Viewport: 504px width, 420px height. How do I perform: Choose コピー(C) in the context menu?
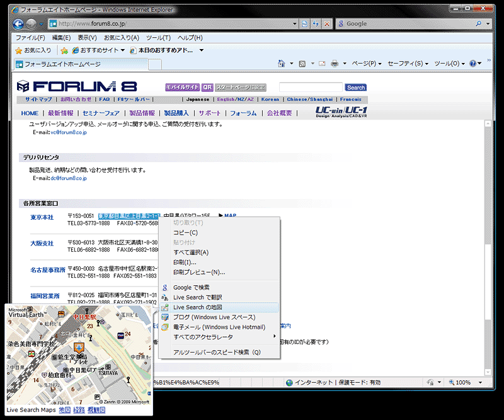tap(219, 232)
